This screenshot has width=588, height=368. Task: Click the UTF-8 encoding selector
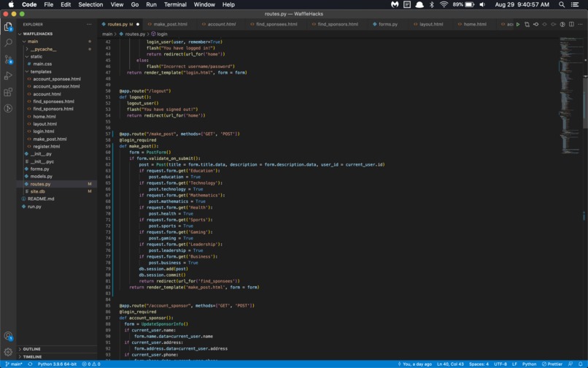pos(500,364)
